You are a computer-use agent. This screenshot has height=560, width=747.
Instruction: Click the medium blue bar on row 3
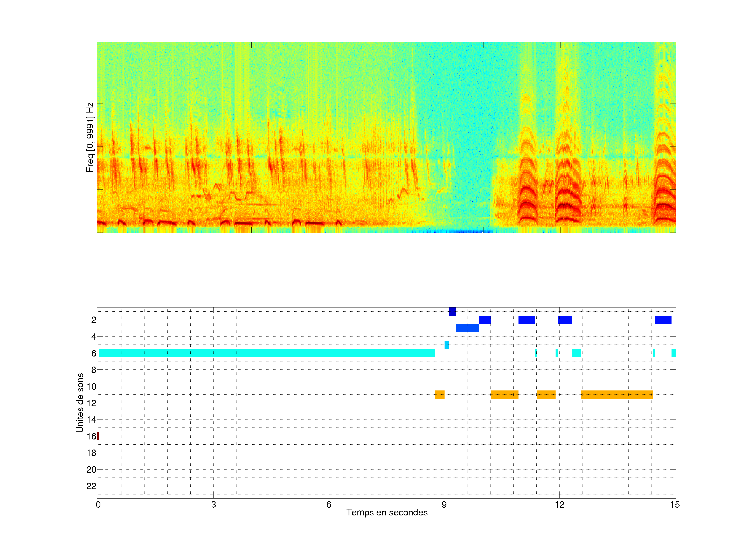coord(467,328)
